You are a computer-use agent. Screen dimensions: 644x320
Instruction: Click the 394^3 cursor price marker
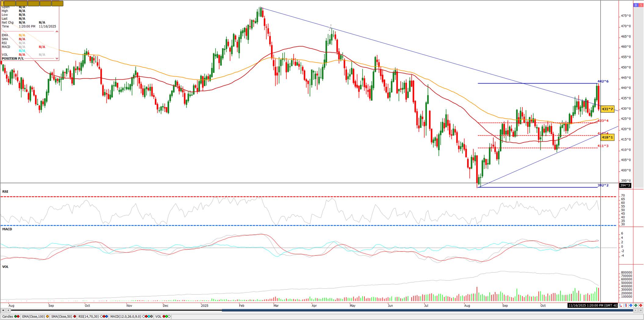coord(625,185)
